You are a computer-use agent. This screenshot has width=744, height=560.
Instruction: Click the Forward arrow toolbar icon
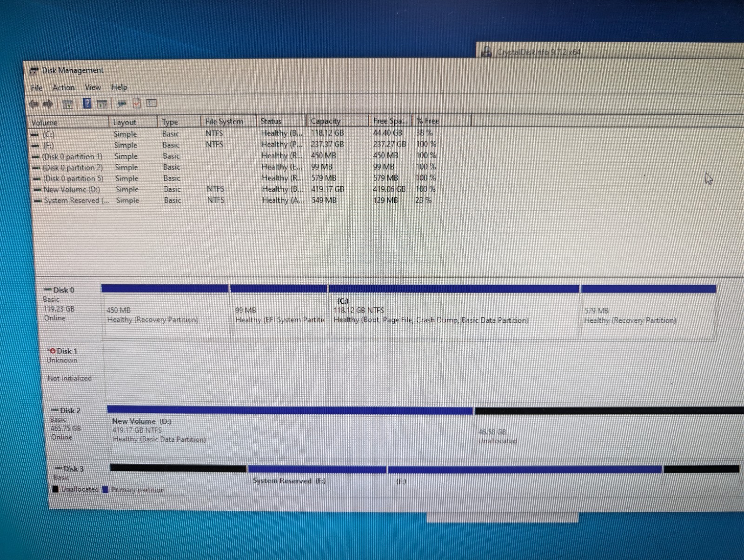(x=47, y=104)
